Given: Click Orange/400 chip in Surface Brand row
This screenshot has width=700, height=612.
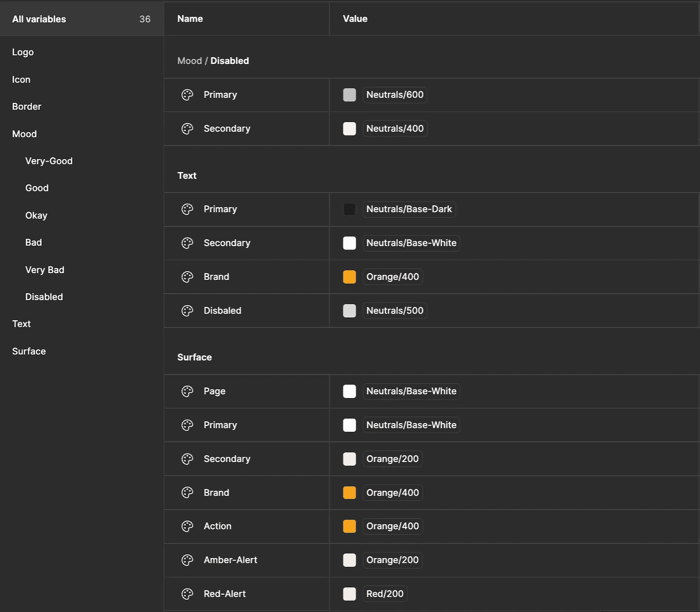Looking at the screenshot, I should click(x=393, y=492).
